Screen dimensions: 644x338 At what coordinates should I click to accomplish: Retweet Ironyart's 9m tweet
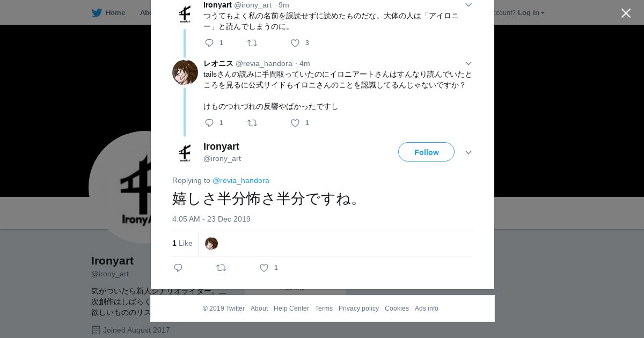click(x=252, y=43)
